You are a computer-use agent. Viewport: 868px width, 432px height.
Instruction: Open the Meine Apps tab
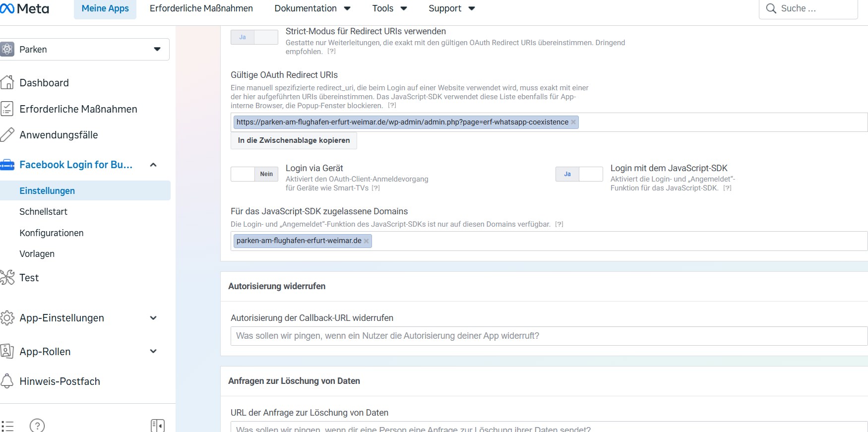pos(105,8)
